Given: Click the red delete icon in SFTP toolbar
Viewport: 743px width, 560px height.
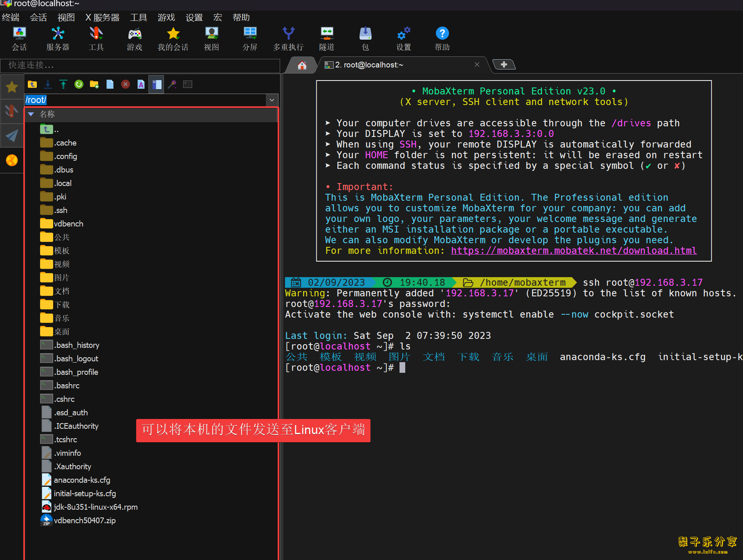Looking at the screenshot, I should point(126,84).
